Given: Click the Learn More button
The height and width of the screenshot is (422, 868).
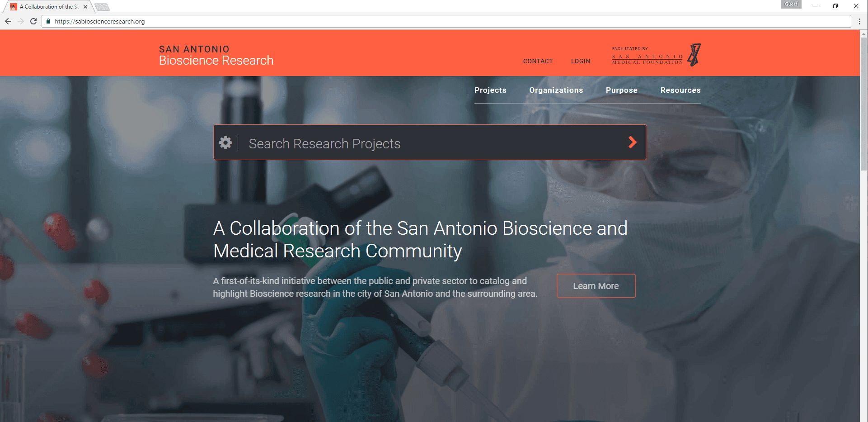Looking at the screenshot, I should tap(596, 285).
